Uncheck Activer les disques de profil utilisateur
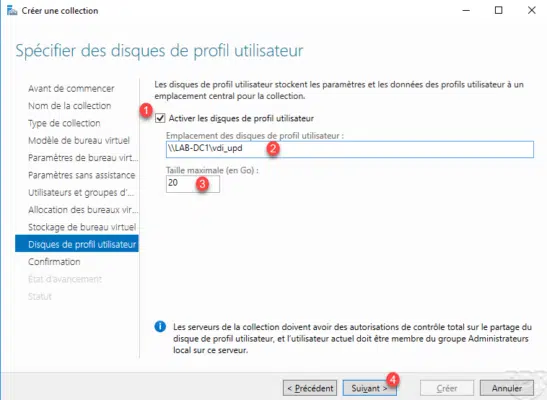This screenshot has width=547, height=400. (160, 119)
